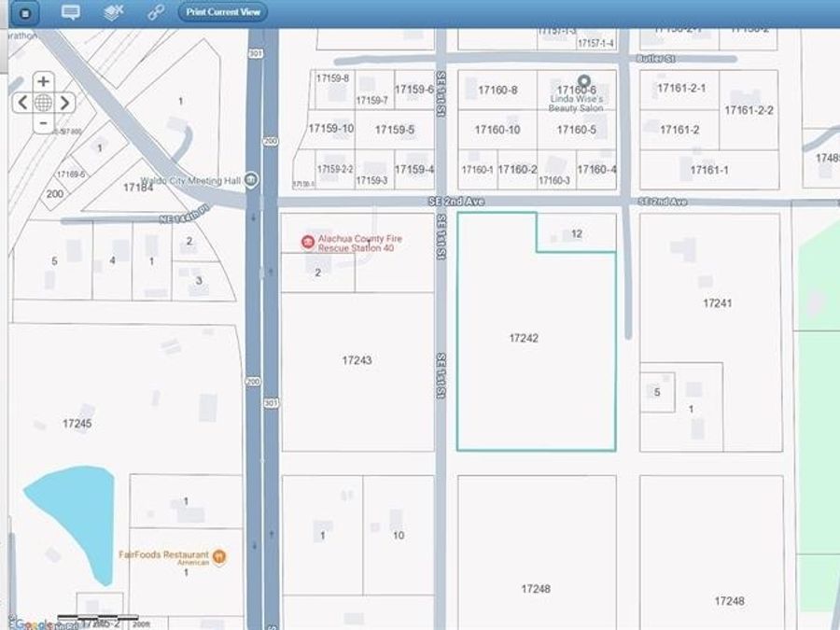Click the Google logo link
Screen dimensions: 840x630
click(33, 623)
